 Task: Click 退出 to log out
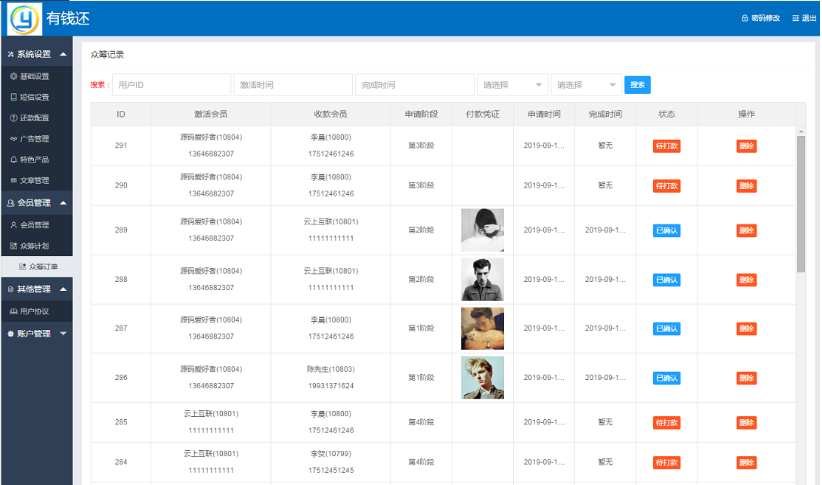point(809,18)
